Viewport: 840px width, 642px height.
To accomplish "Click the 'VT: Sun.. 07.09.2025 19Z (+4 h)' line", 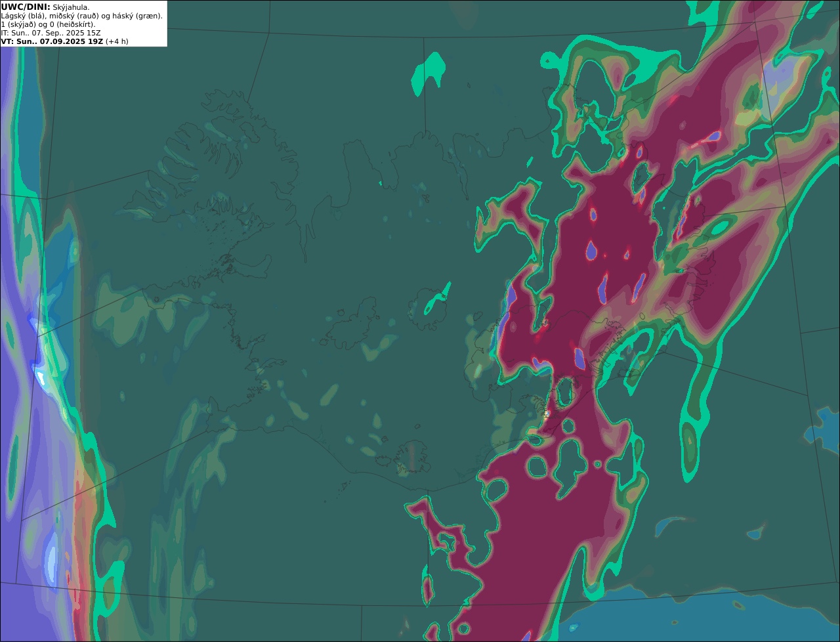I will (64, 41).
